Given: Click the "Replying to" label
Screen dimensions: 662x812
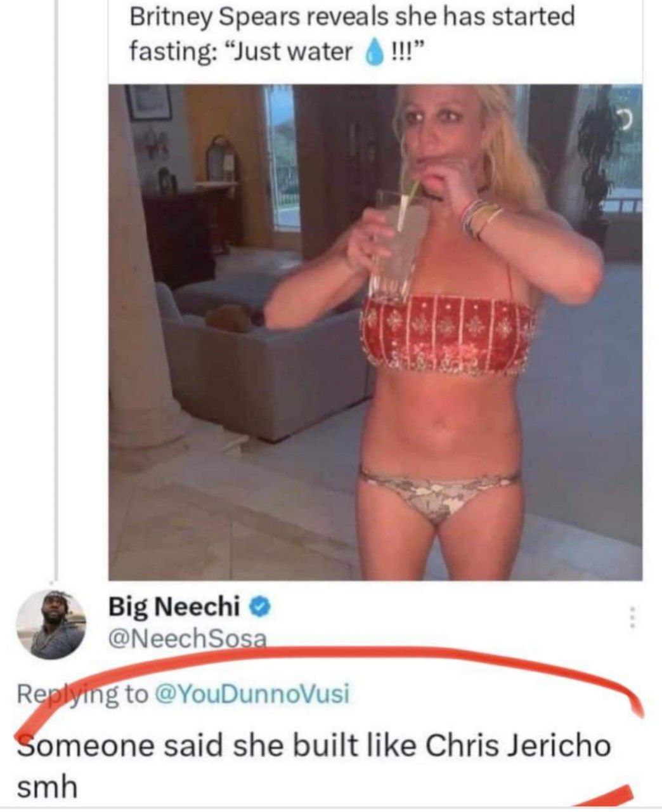Looking at the screenshot, I should (x=81, y=693).
